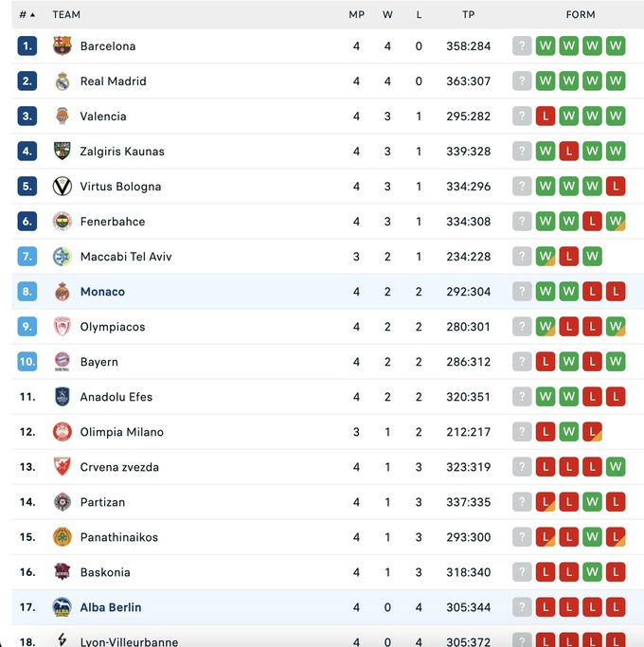Open the Crvena zvezda team link
Screen dimensions: 644x647
coord(119,467)
